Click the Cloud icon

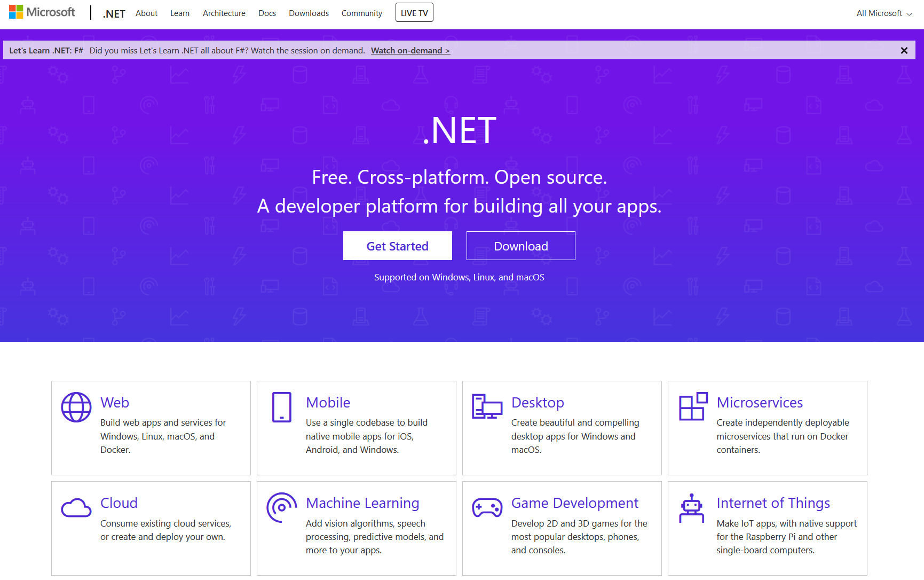(76, 508)
